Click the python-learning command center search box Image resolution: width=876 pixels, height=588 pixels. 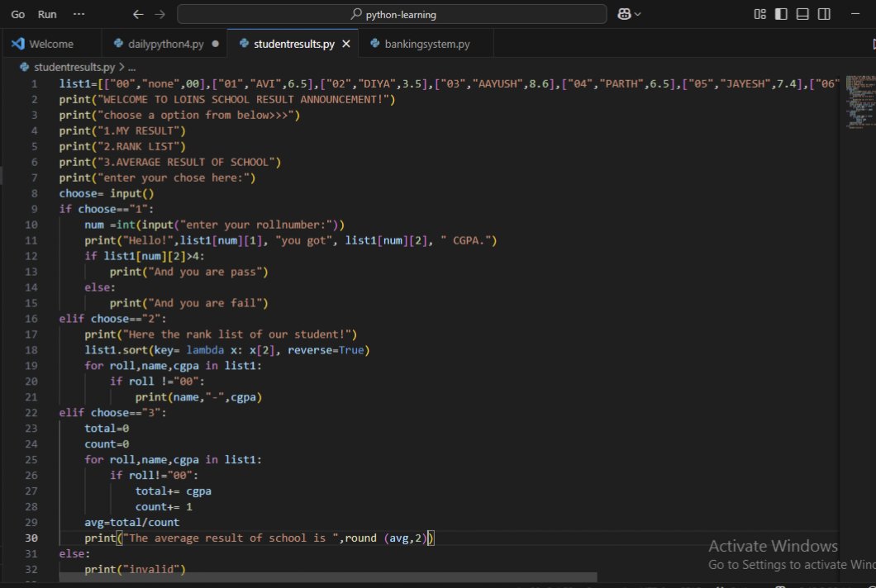pyautogui.click(x=392, y=15)
